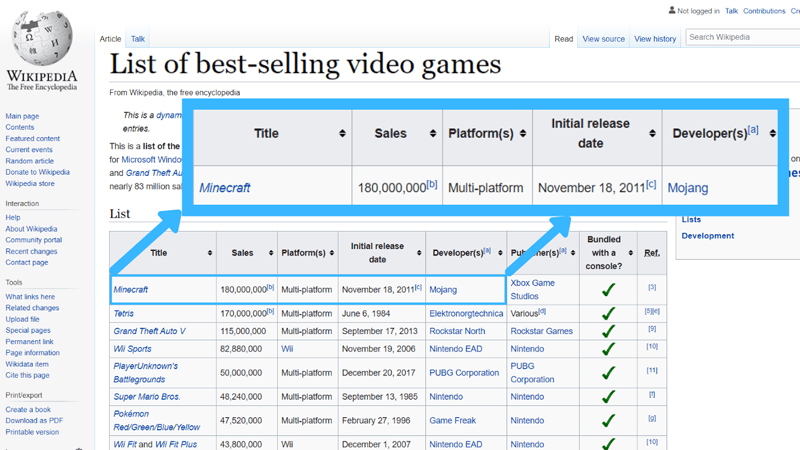Viewport: 800px width, 450px height.
Task: Open the Talk tab beside Article
Action: click(x=138, y=39)
